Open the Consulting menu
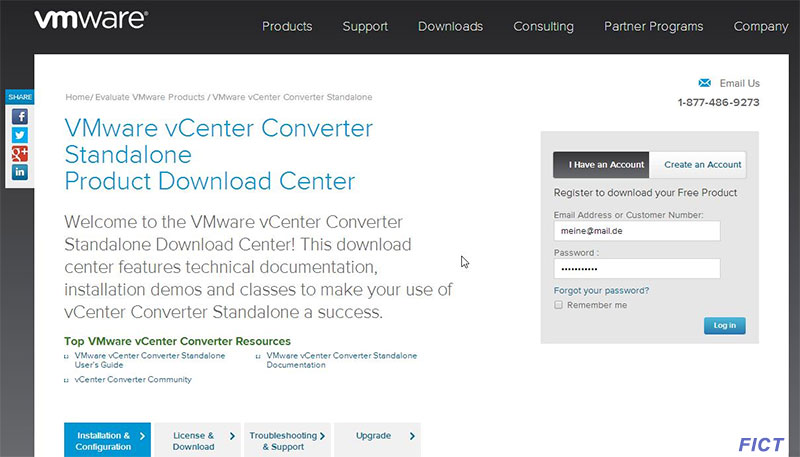 [543, 27]
